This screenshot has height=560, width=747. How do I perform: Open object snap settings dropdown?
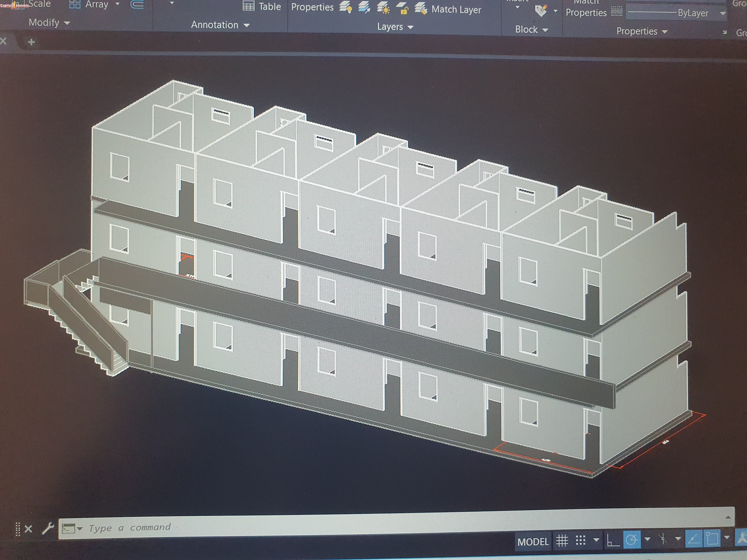click(727, 537)
